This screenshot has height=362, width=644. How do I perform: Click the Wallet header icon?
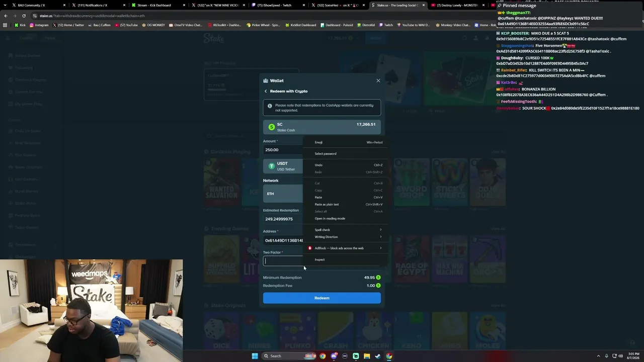[266, 80]
